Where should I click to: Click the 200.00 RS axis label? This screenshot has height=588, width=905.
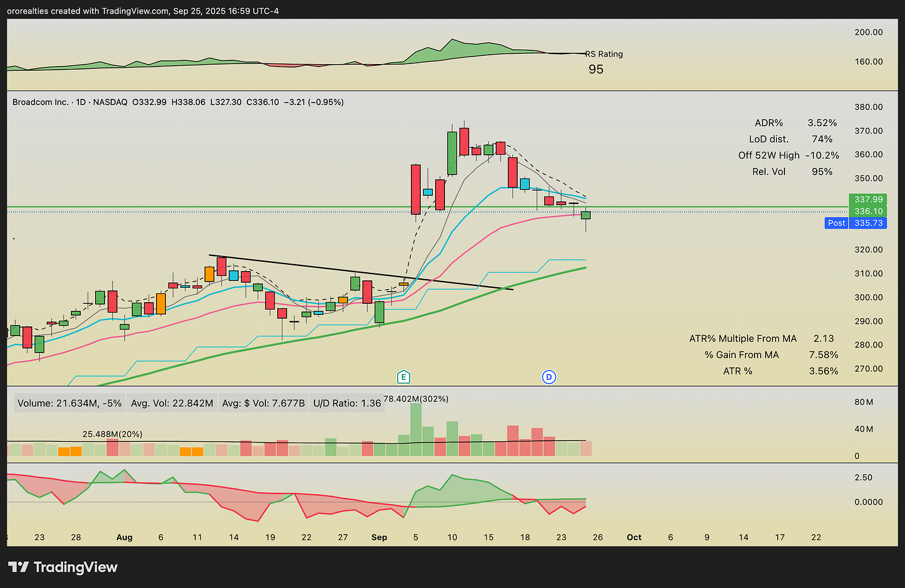(x=868, y=32)
